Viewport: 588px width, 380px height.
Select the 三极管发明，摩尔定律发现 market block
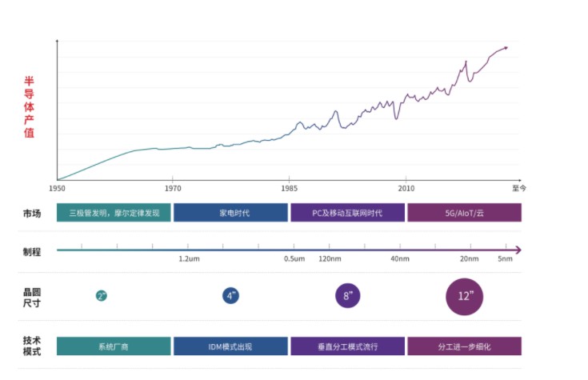[114, 213]
